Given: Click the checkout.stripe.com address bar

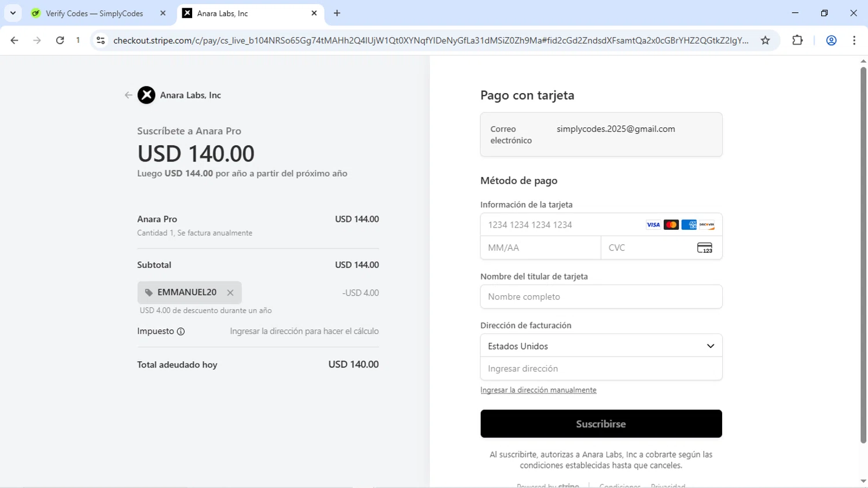Looking at the screenshot, I should [x=431, y=41].
